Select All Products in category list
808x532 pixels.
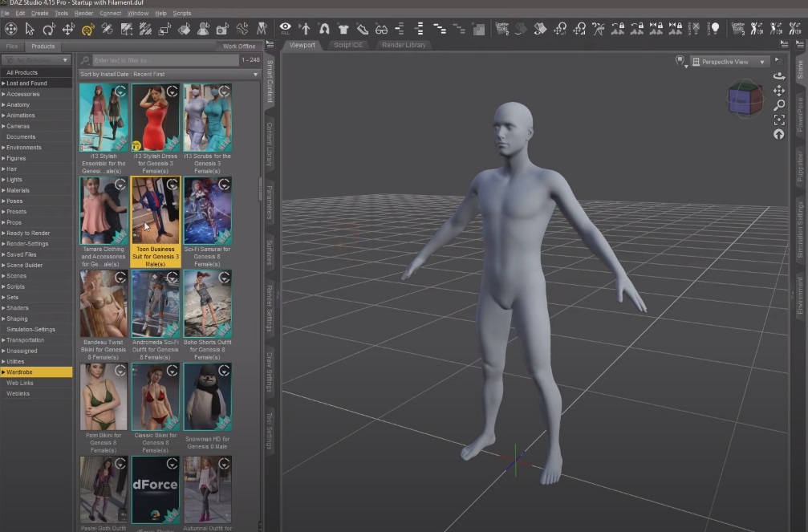click(36, 72)
